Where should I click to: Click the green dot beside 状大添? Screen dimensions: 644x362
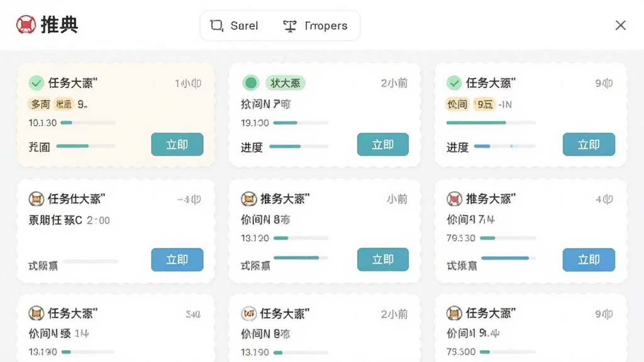pyautogui.click(x=250, y=84)
